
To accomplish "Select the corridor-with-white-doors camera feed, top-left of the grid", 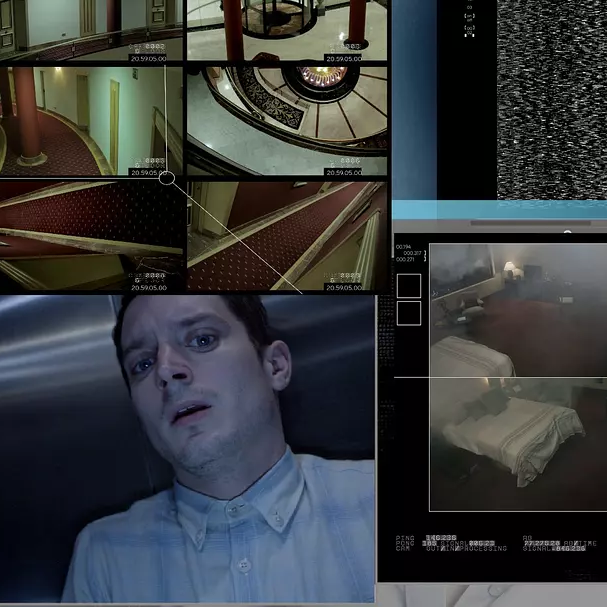I will tap(91, 30).
